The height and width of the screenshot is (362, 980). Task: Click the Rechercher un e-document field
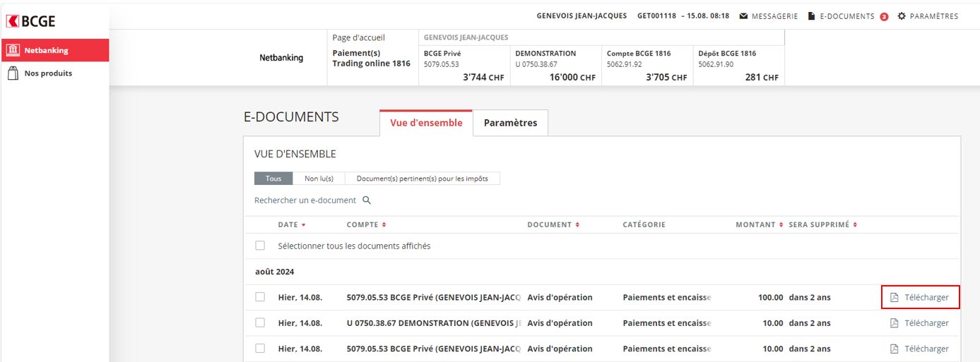[x=305, y=200]
